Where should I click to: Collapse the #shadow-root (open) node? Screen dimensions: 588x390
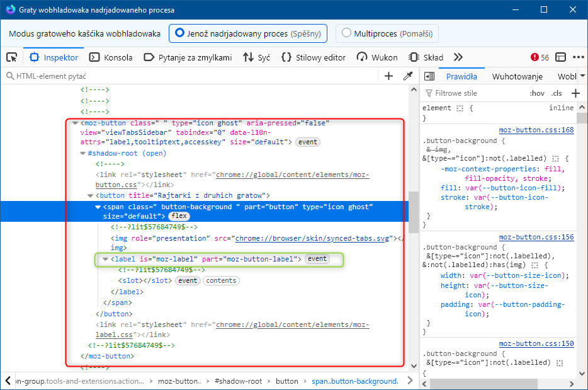(83, 153)
